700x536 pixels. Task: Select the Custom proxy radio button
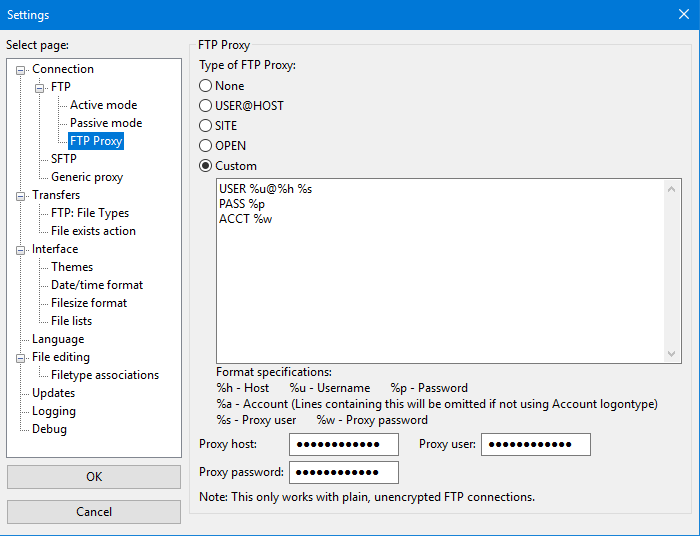[x=206, y=166]
